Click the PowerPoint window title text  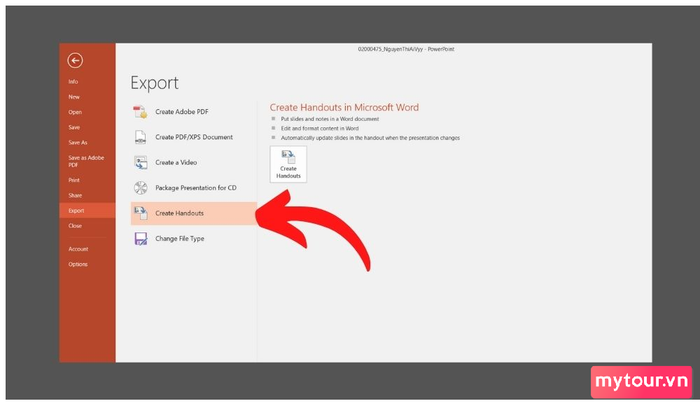[x=406, y=49]
